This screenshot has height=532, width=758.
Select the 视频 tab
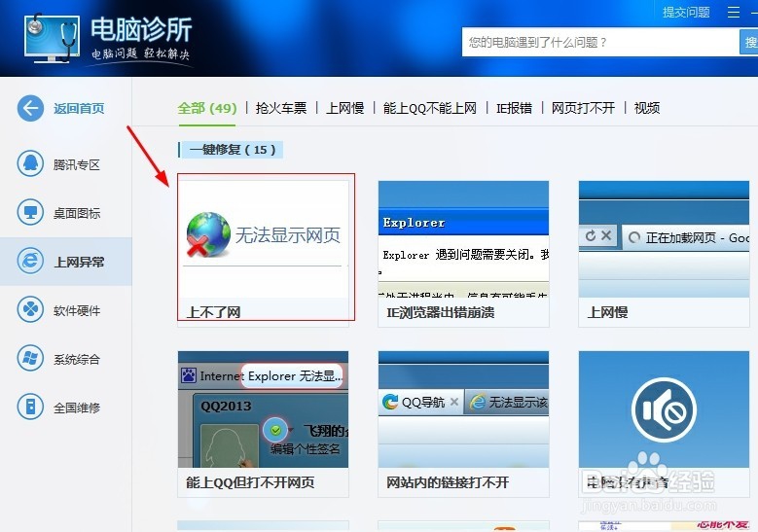coord(647,108)
